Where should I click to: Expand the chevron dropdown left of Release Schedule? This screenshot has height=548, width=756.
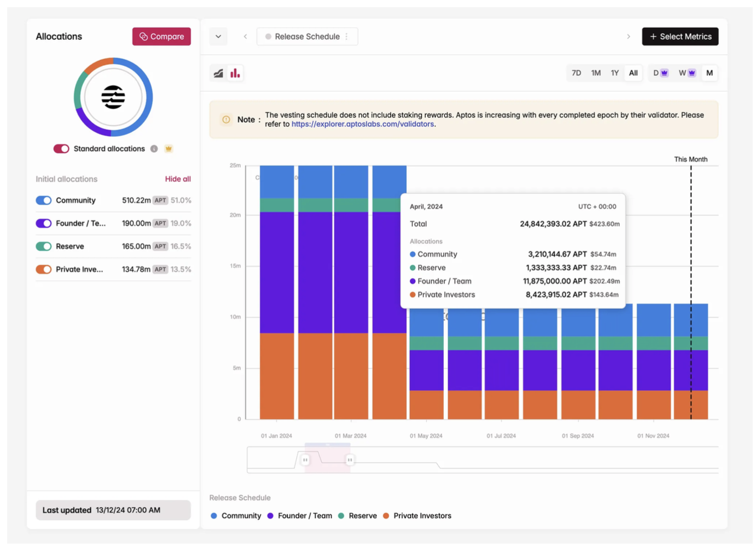coord(219,37)
